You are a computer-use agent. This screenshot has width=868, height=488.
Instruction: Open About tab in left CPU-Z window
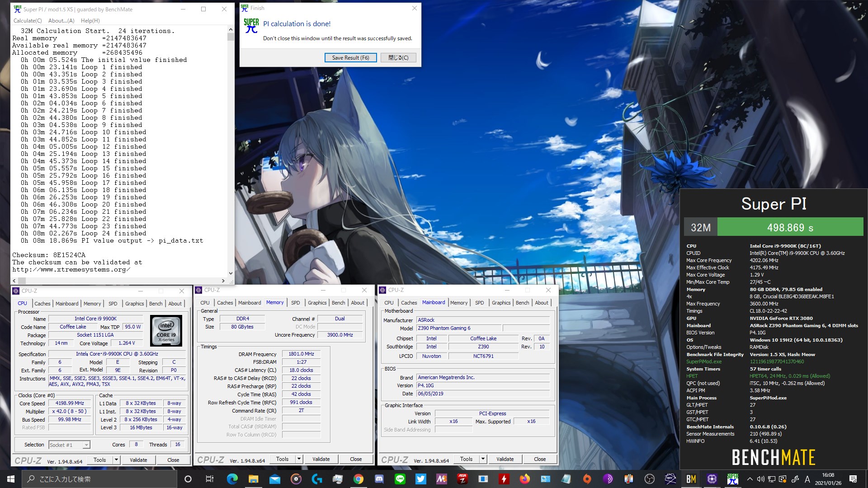(175, 304)
